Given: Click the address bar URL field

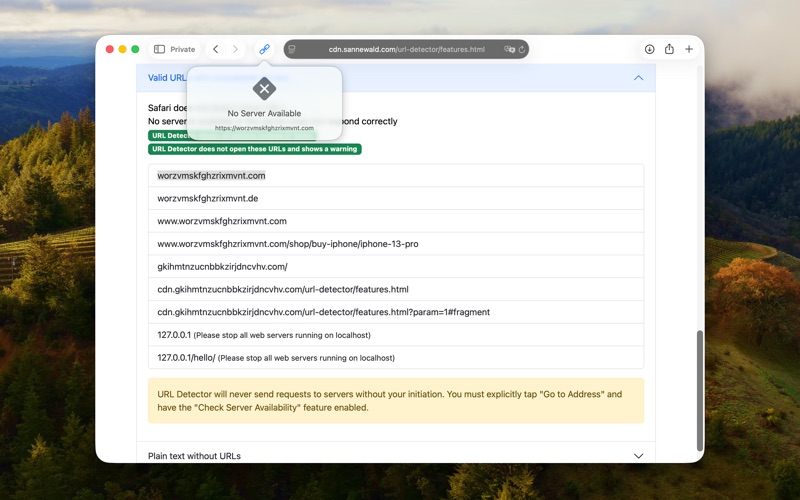Looking at the screenshot, I should point(406,49).
